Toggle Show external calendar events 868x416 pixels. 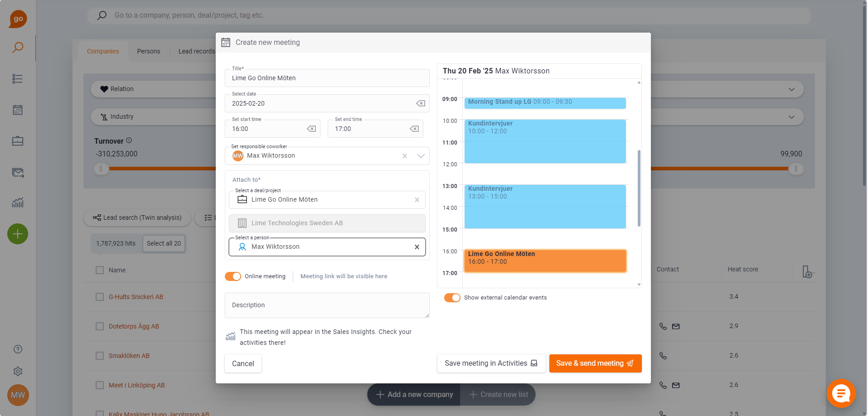452,298
